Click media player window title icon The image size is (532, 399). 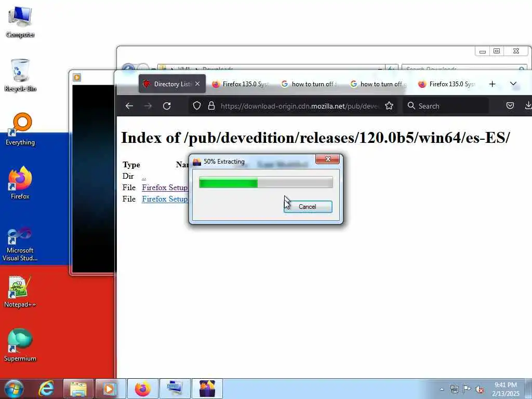pos(77,77)
